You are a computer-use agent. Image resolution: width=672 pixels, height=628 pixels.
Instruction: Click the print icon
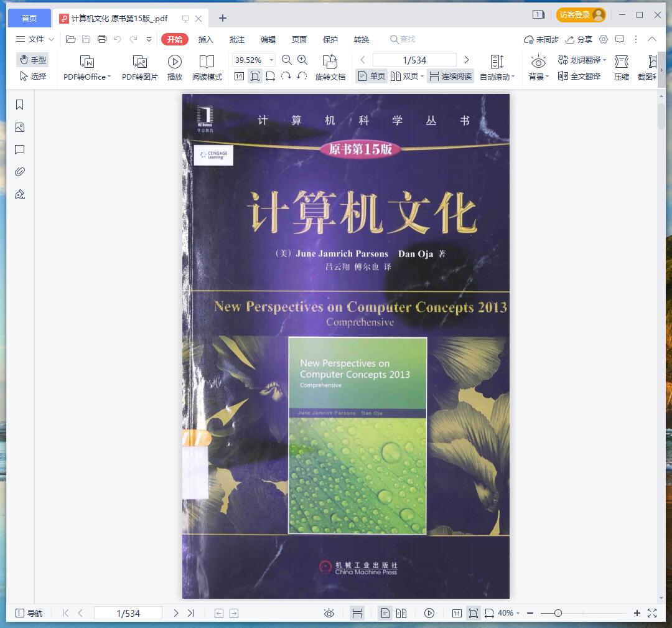click(x=102, y=39)
